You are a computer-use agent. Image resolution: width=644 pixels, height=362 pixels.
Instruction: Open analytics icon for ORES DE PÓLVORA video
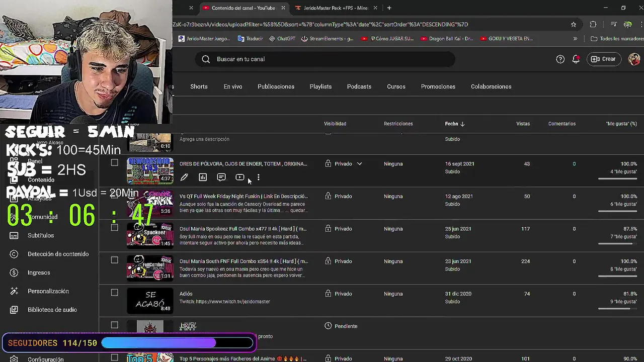click(x=203, y=177)
